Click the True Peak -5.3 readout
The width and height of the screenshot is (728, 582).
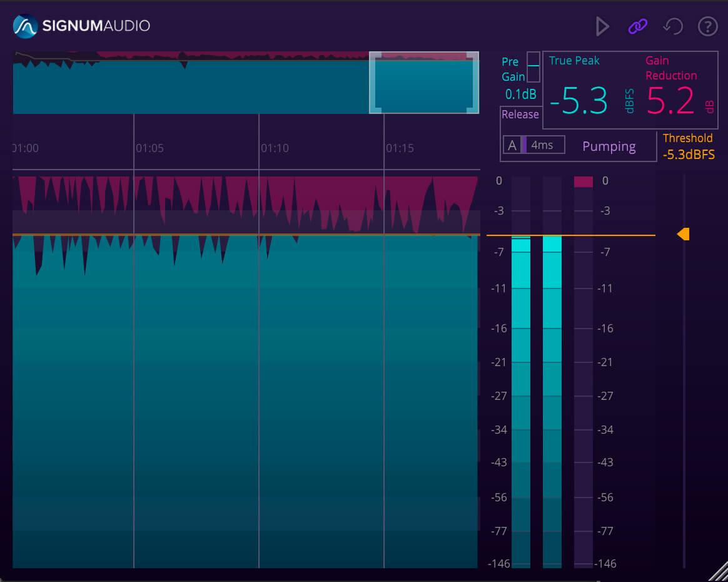(x=579, y=101)
